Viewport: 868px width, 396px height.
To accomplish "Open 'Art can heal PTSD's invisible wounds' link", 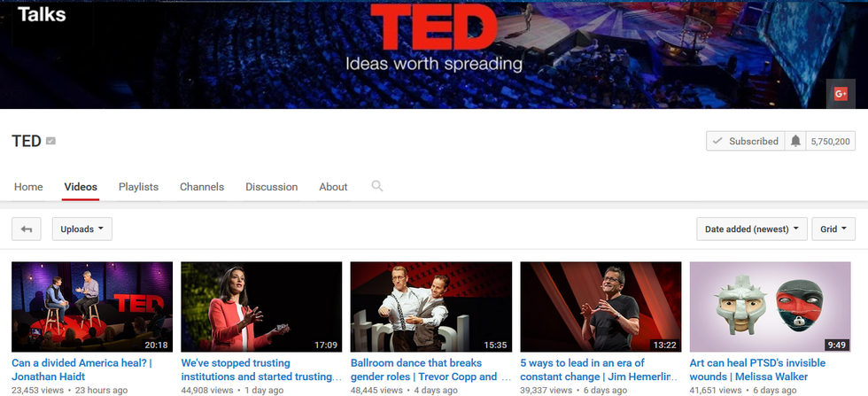I will tap(757, 369).
